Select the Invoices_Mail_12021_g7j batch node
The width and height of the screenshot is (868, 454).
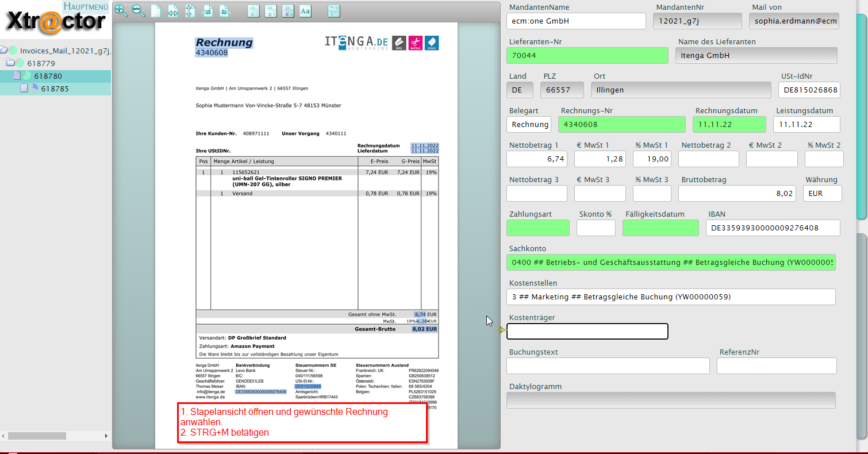[66, 51]
